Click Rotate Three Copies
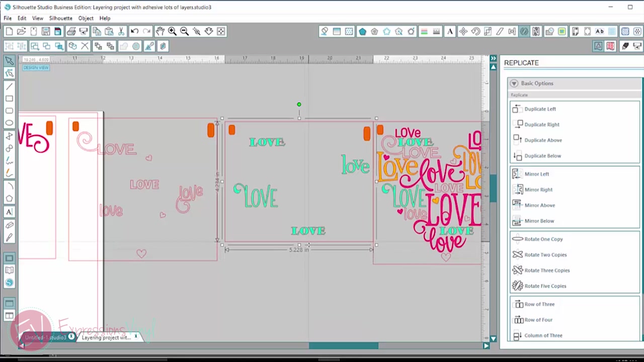Screen dimensions: 644x362 click(547, 270)
